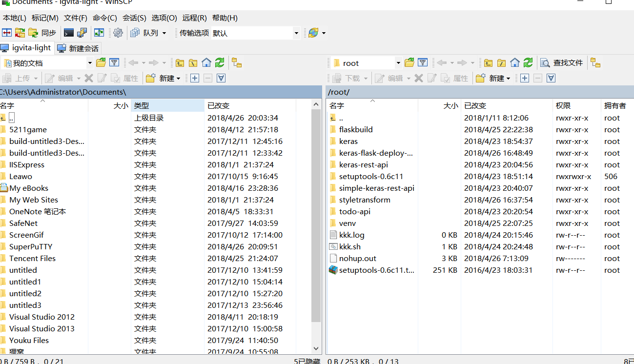
Task: Go to parent directory in local panel
Action: (x=180, y=62)
